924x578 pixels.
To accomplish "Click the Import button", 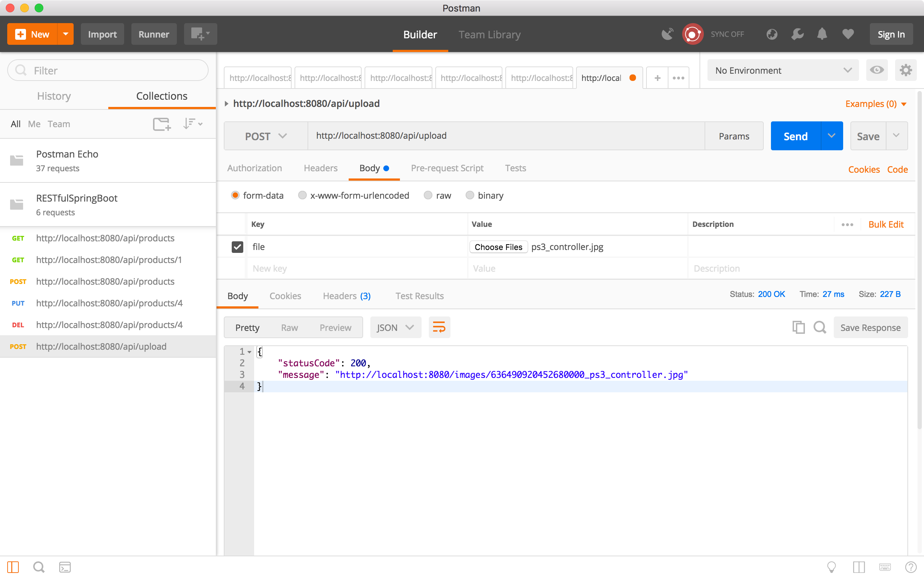I will click(103, 34).
